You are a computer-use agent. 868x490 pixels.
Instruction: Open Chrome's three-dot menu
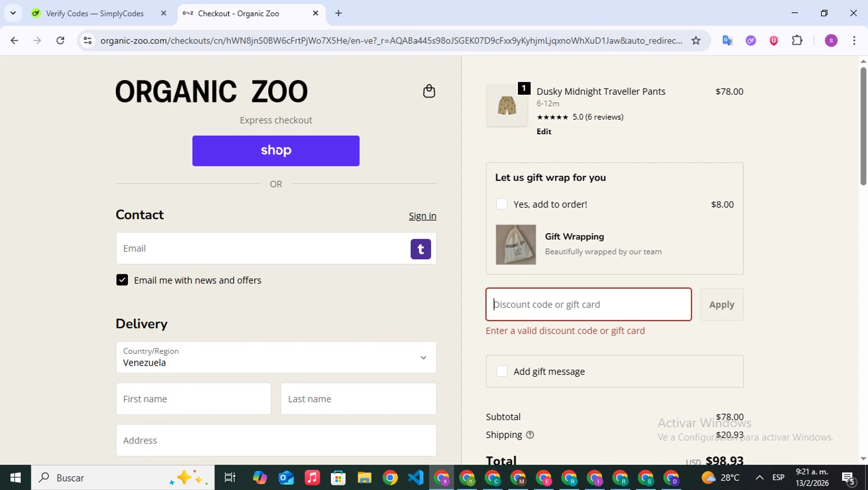[x=854, y=40]
